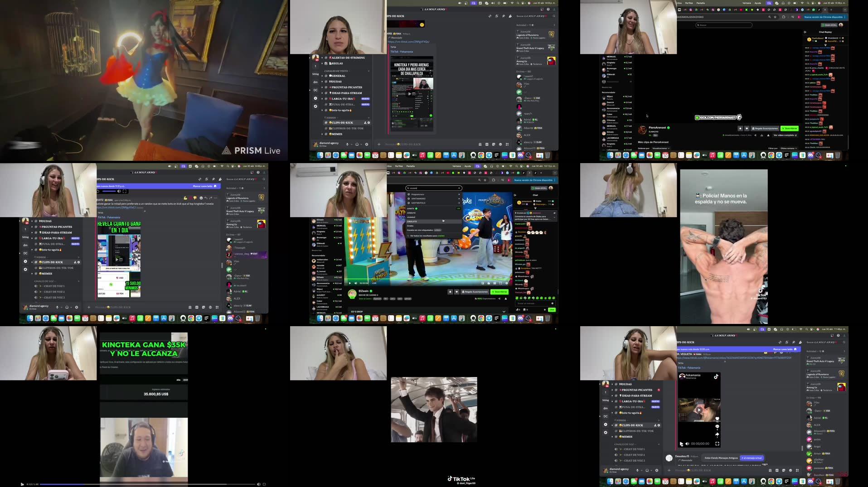Image resolution: width=868 pixels, height=487 pixels.
Task: Click the green Chat send button in the ElZeein chat
Action: pyautogui.click(x=552, y=310)
